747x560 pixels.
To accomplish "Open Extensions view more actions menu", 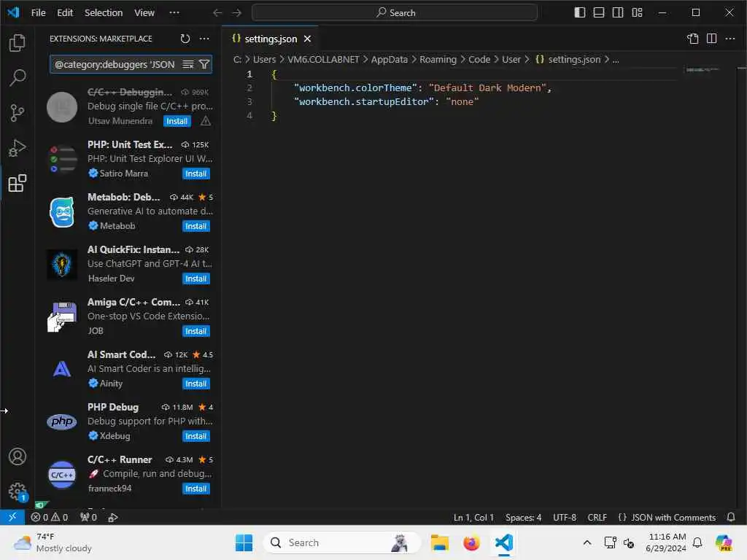I will coord(204,39).
